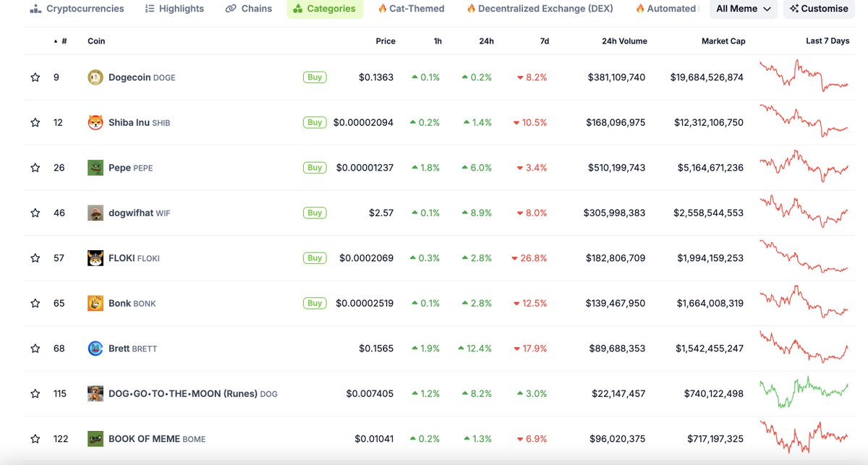Buy Bonk

(x=315, y=303)
